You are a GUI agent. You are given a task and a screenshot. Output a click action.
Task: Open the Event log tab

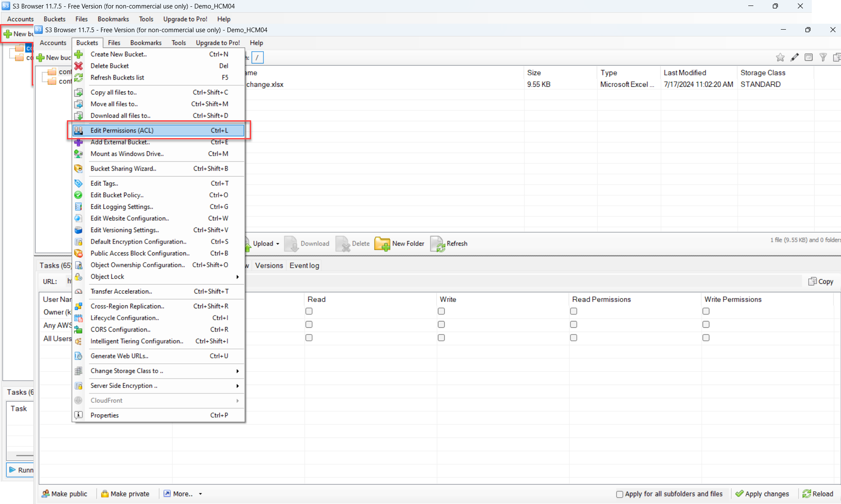point(304,266)
